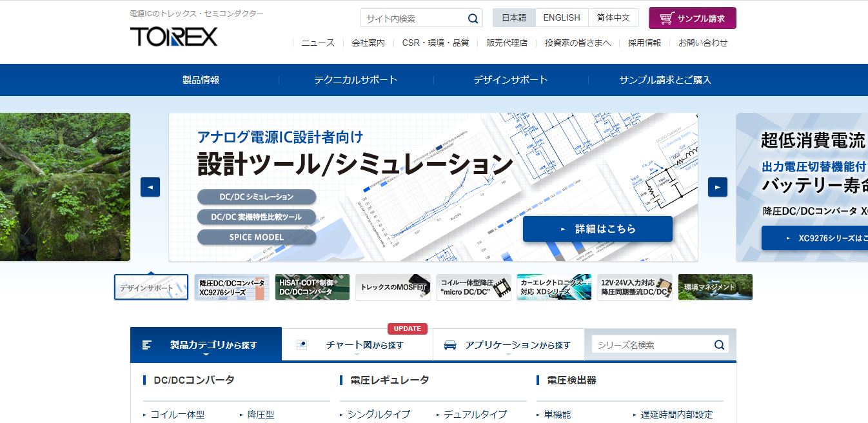Click the series name search magnifier icon
This screenshot has width=868, height=423.
point(720,345)
